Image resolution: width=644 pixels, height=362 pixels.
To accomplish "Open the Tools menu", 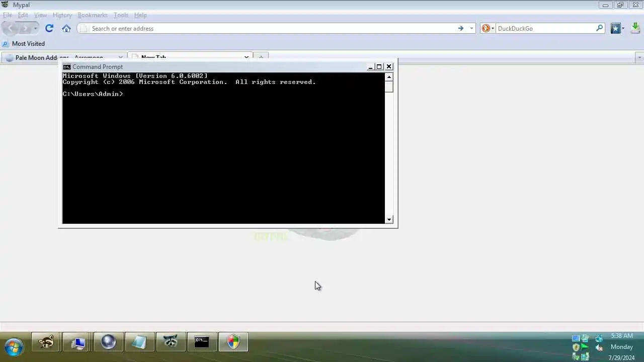I will [x=121, y=15].
